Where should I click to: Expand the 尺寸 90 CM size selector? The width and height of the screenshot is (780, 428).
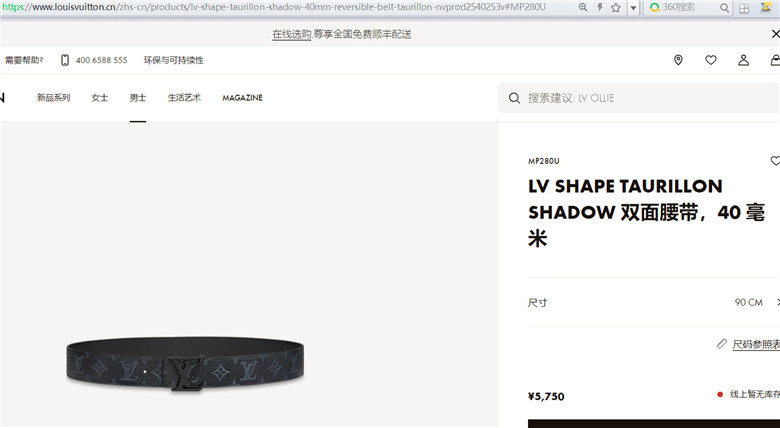click(x=654, y=302)
